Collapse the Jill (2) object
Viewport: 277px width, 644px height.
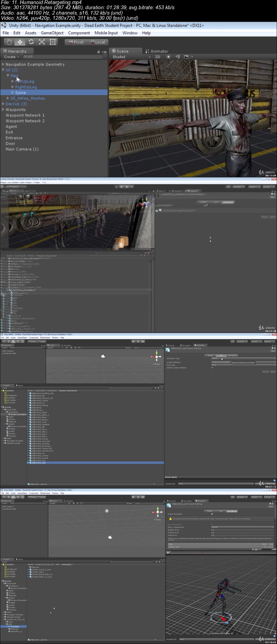[x=3, y=70]
